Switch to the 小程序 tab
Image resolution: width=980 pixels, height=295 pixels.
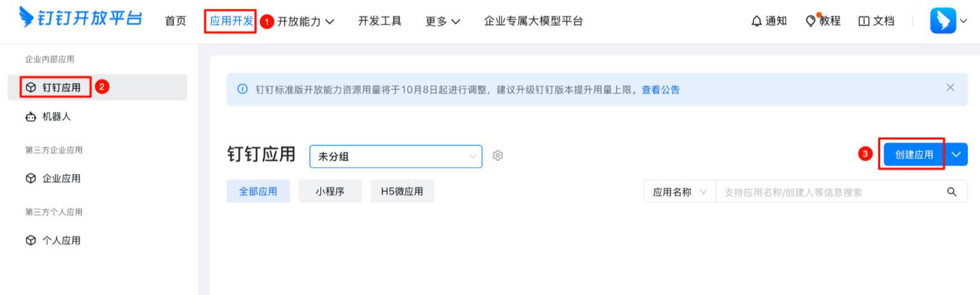pyautogui.click(x=330, y=191)
